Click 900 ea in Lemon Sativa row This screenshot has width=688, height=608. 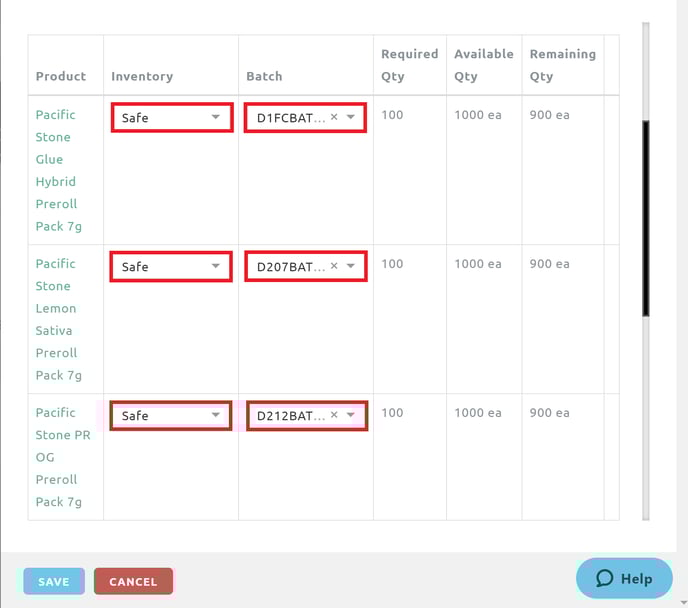(549, 264)
